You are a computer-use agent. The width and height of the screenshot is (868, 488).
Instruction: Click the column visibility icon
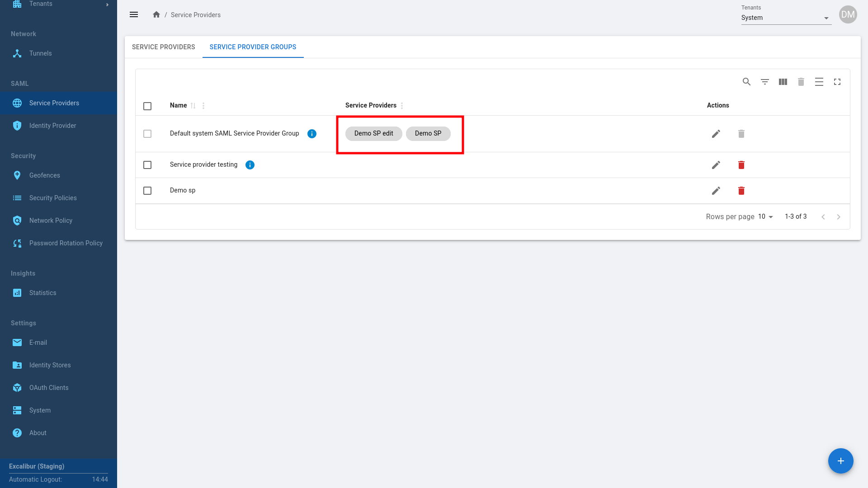point(783,82)
